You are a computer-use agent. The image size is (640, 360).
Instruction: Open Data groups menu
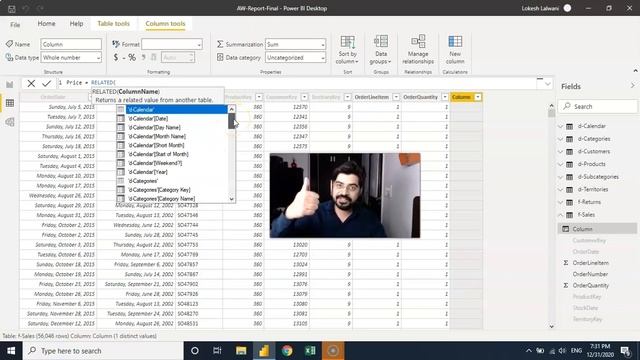click(380, 50)
